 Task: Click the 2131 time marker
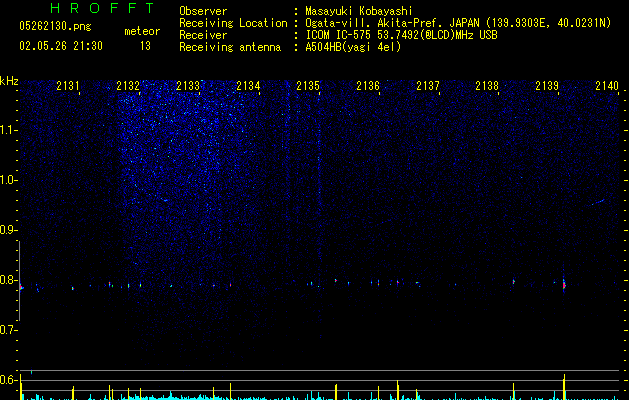[68, 85]
